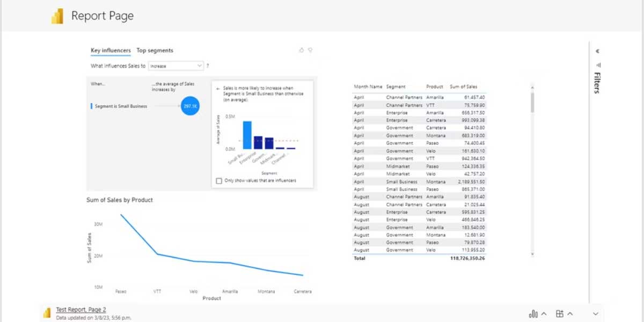Enable Only show values that are influencers

(x=218, y=181)
